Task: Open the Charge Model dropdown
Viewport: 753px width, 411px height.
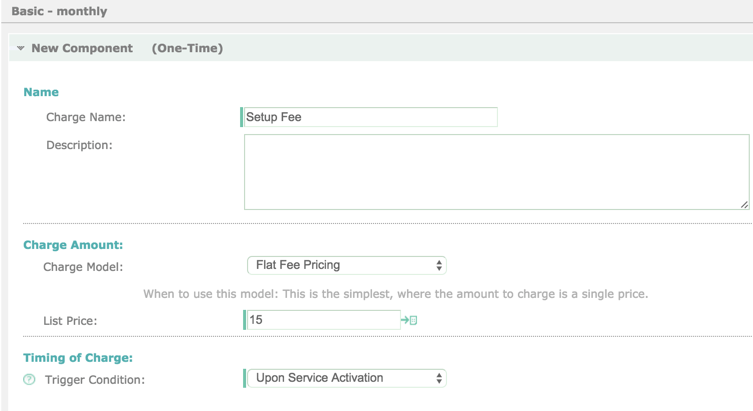Action: coord(347,266)
